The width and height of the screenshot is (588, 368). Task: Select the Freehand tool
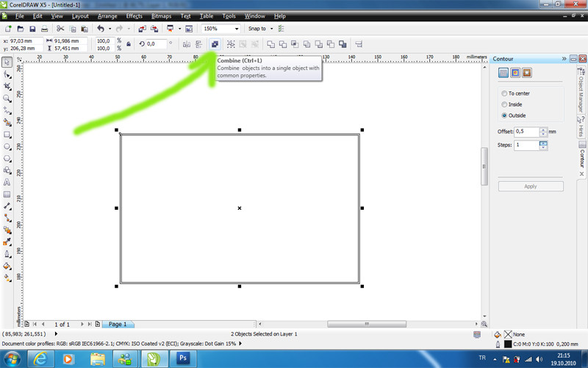click(7, 110)
